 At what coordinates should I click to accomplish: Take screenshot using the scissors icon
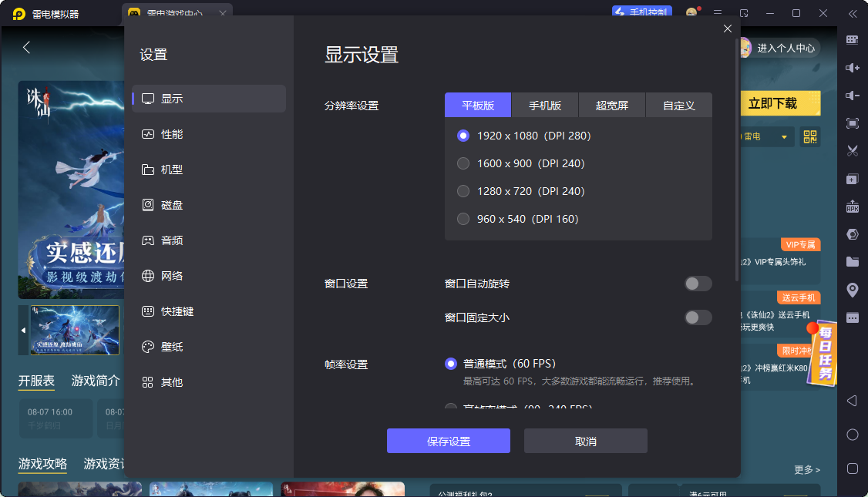click(853, 150)
